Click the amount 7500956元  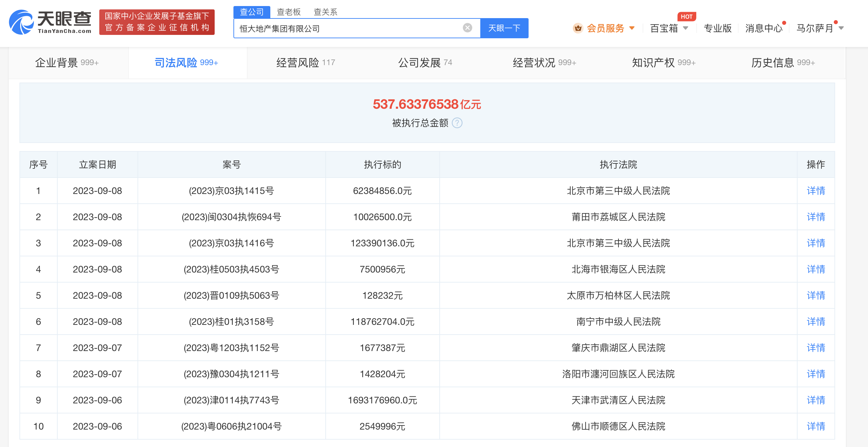(382, 269)
